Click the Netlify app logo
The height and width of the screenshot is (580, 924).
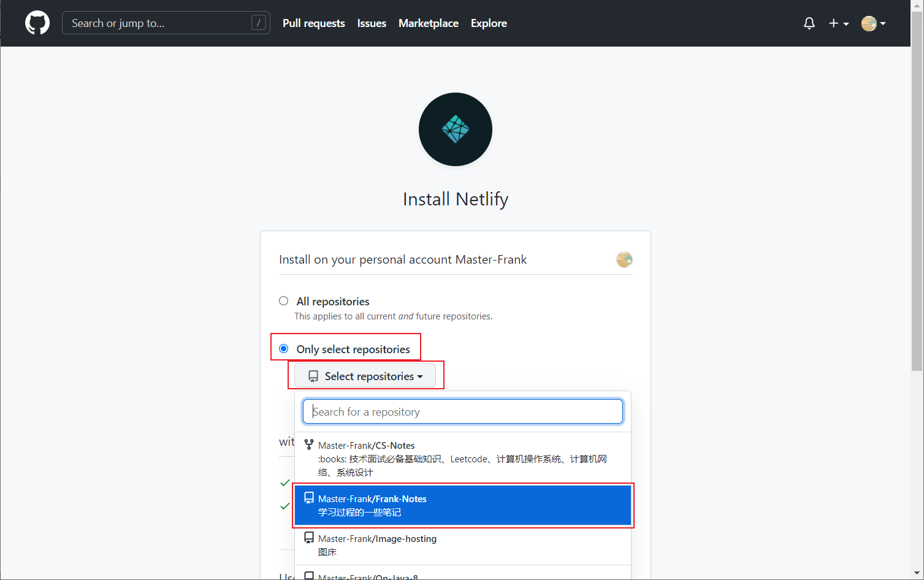tap(456, 129)
